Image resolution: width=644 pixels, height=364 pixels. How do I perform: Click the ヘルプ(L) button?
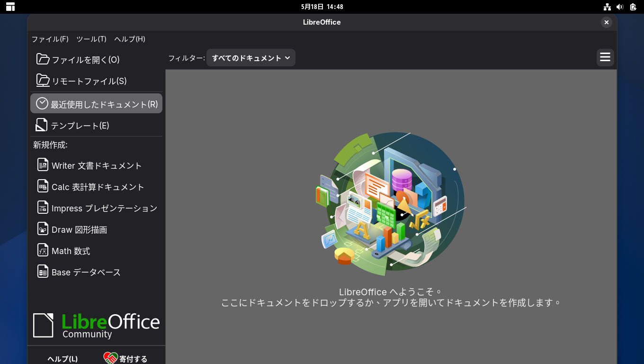[63, 359]
